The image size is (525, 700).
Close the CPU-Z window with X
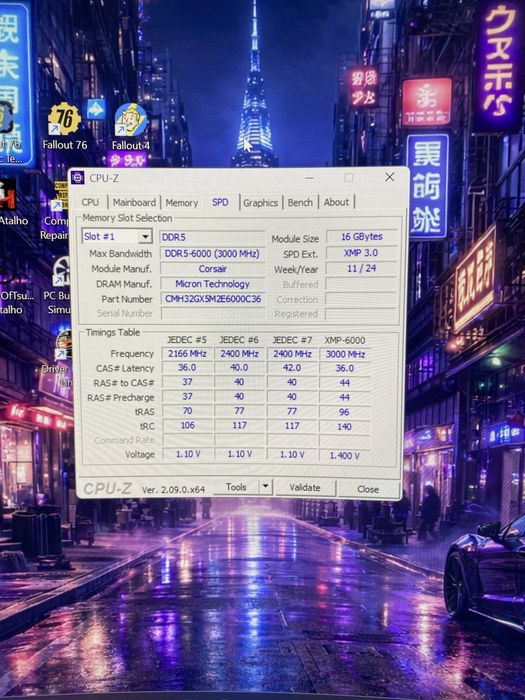389,177
